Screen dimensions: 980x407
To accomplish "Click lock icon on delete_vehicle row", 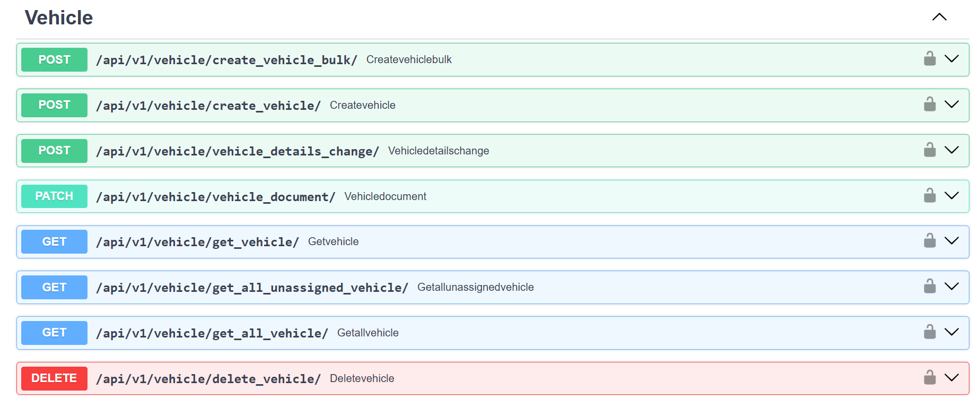I will [x=930, y=378].
